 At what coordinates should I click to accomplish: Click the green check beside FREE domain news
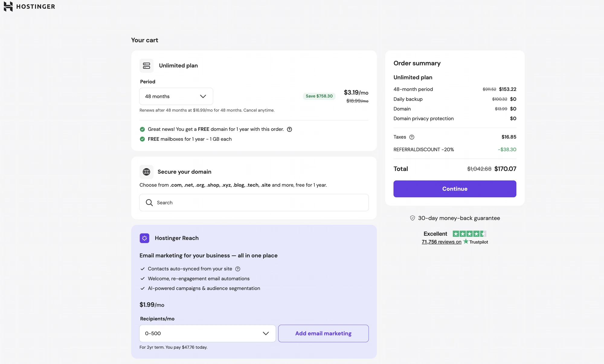coord(142,129)
